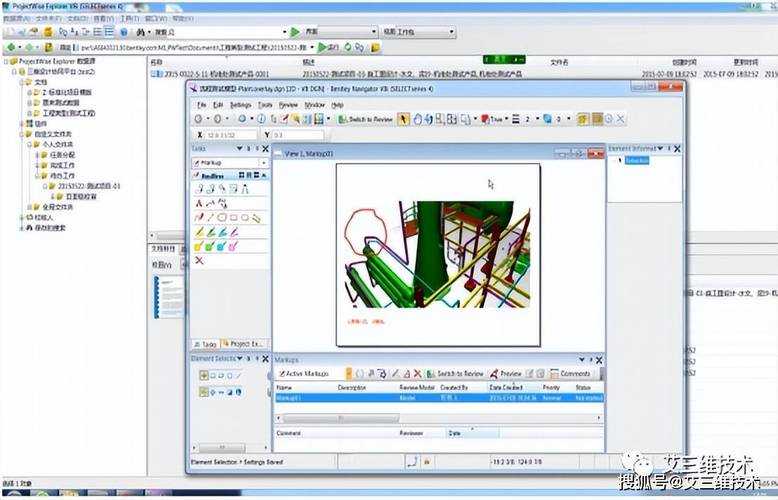Click the Pan View hand icon
778x500 pixels.
point(417,119)
